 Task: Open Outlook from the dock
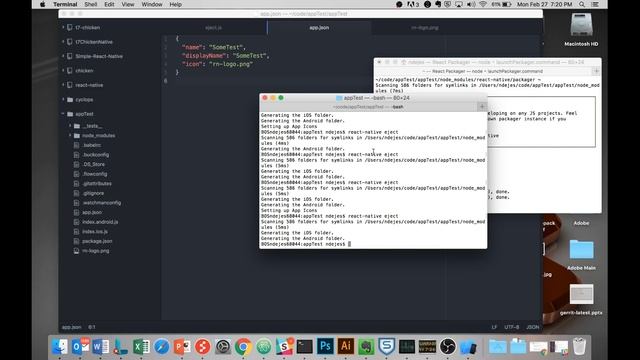(x=80, y=347)
